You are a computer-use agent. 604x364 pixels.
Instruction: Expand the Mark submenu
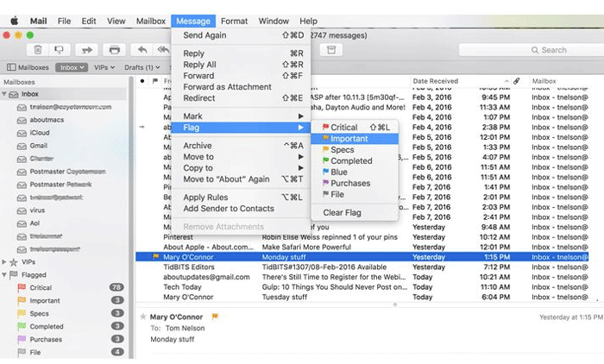[x=241, y=116]
